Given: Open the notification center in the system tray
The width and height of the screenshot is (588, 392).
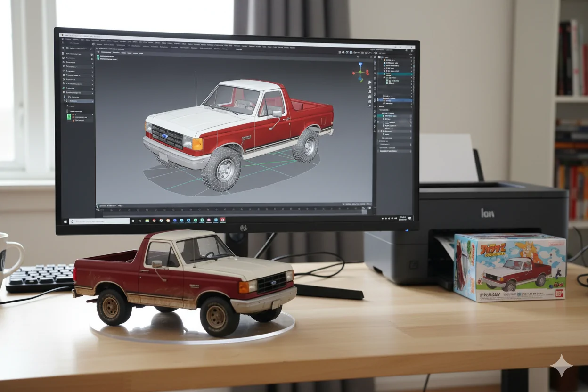Looking at the screenshot, I should click(410, 218).
